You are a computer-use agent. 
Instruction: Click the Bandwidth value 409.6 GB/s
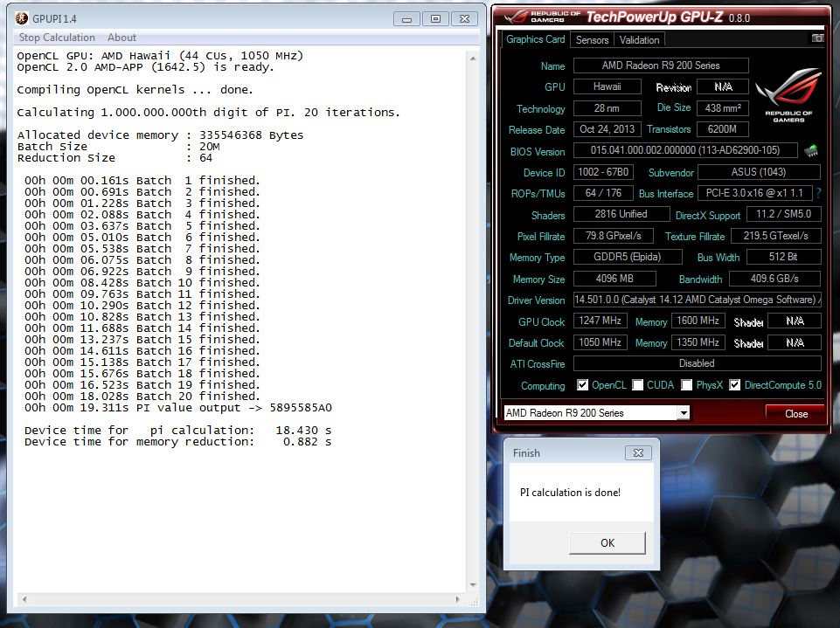(x=774, y=279)
